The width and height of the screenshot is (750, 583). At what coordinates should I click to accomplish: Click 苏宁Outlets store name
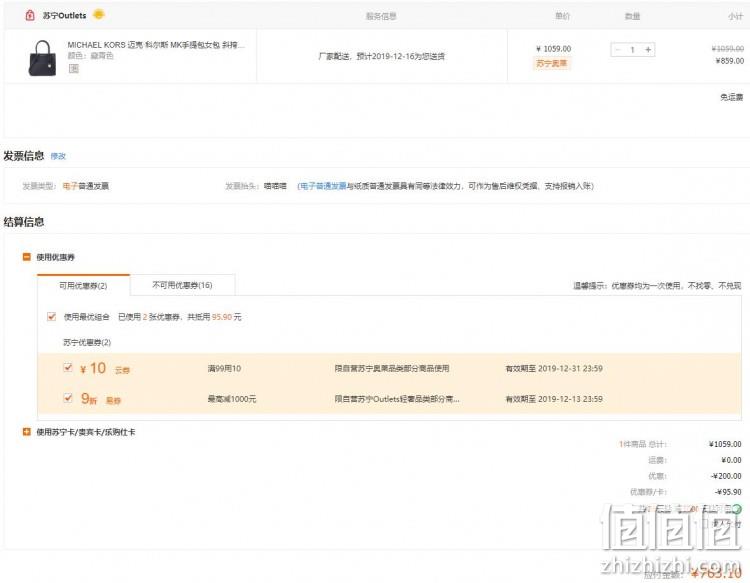click(x=65, y=16)
